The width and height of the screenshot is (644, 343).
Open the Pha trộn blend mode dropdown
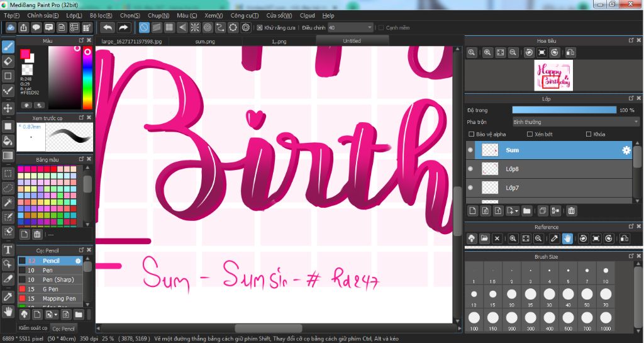(575, 122)
